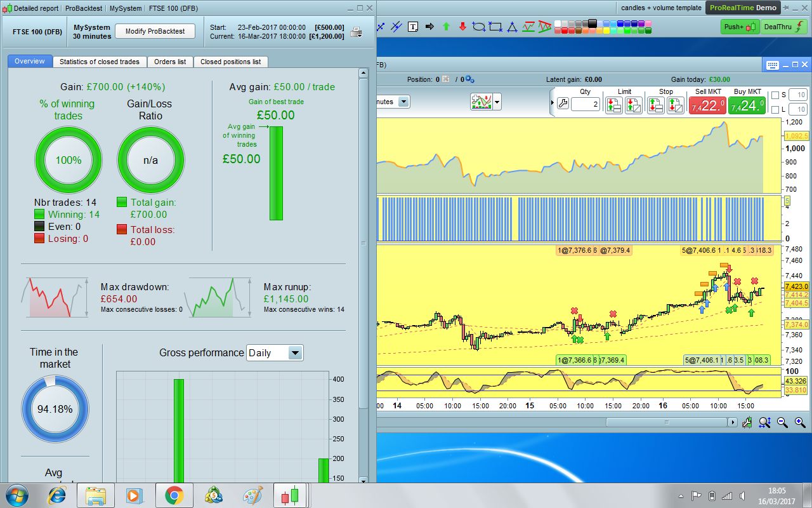Show hidden system tray icons
812x508 pixels.
coord(681,495)
